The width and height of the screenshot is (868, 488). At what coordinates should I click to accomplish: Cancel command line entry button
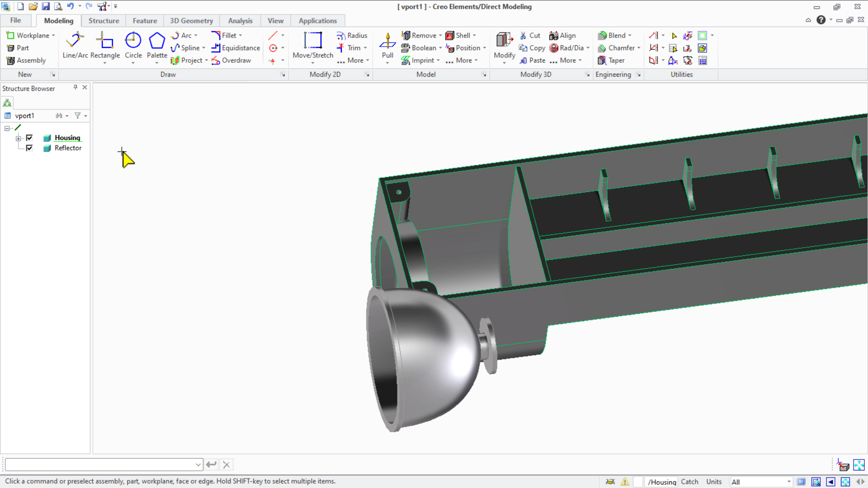click(x=226, y=465)
